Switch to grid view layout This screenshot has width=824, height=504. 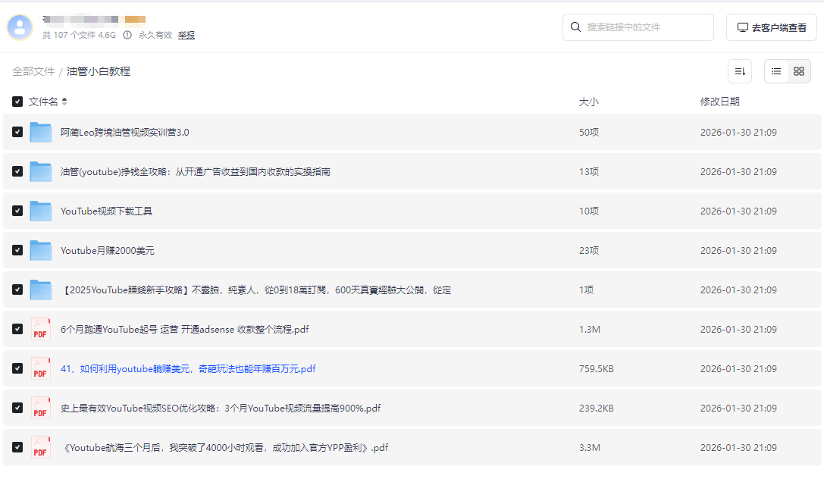coord(799,71)
